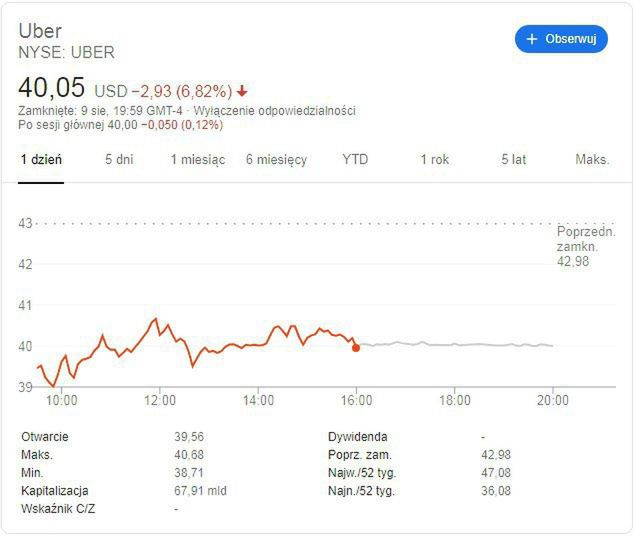Switch to the 1 rok tab
The height and width of the screenshot is (536, 633).
435,160
